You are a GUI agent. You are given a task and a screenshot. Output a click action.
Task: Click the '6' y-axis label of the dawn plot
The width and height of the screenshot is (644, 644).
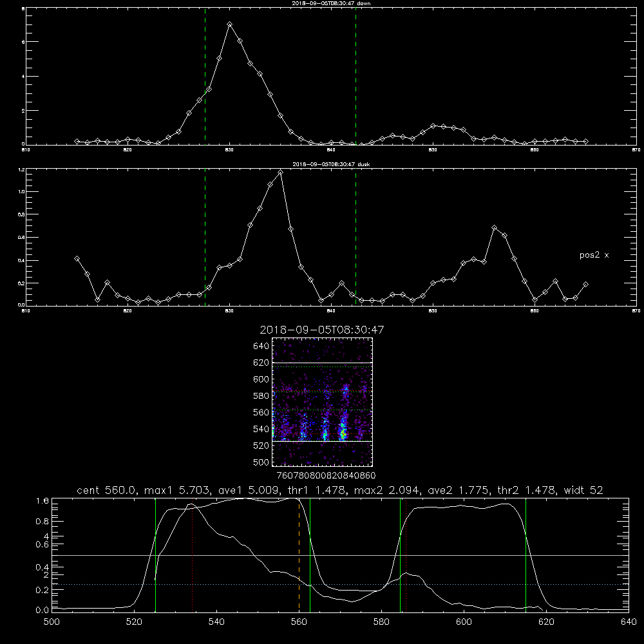pos(23,42)
